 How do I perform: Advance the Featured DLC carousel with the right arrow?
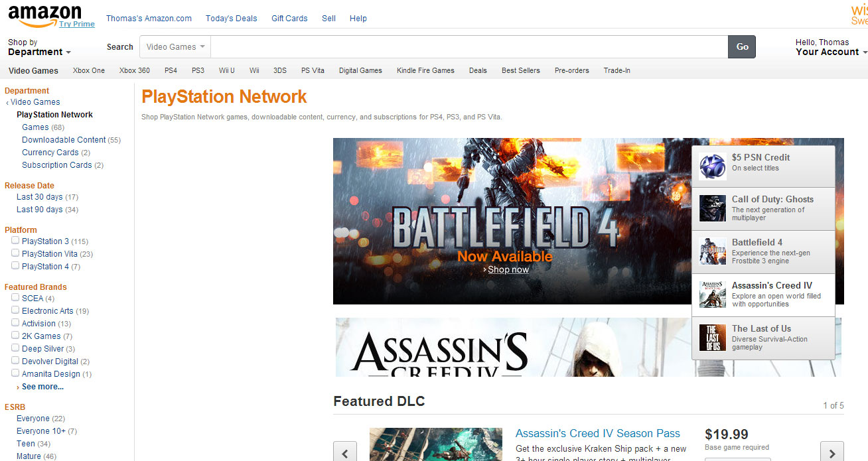pos(832,452)
